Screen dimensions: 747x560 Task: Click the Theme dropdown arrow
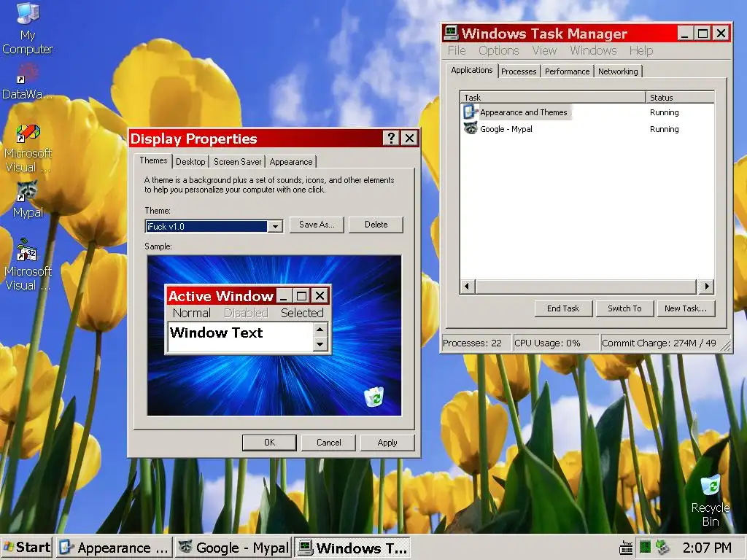pyautogui.click(x=275, y=227)
